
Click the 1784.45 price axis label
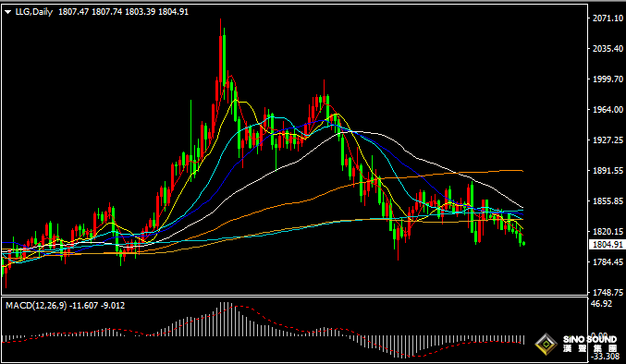click(608, 262)
